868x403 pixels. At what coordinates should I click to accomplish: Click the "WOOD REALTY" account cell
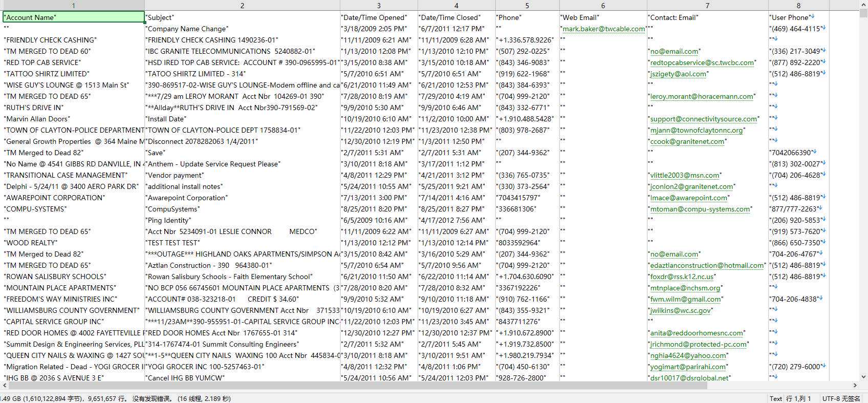point(73,243)
